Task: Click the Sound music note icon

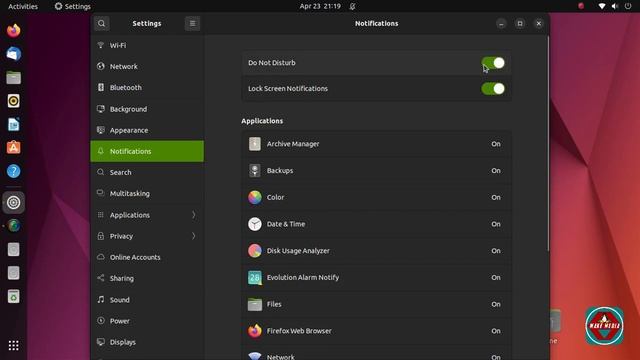Action: coord(101,300)
